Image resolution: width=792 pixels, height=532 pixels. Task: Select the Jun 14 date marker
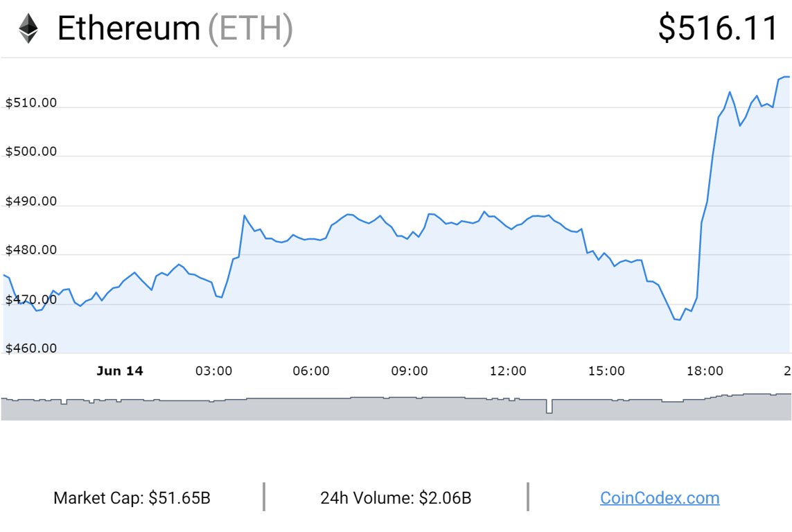tap(120, 371)
